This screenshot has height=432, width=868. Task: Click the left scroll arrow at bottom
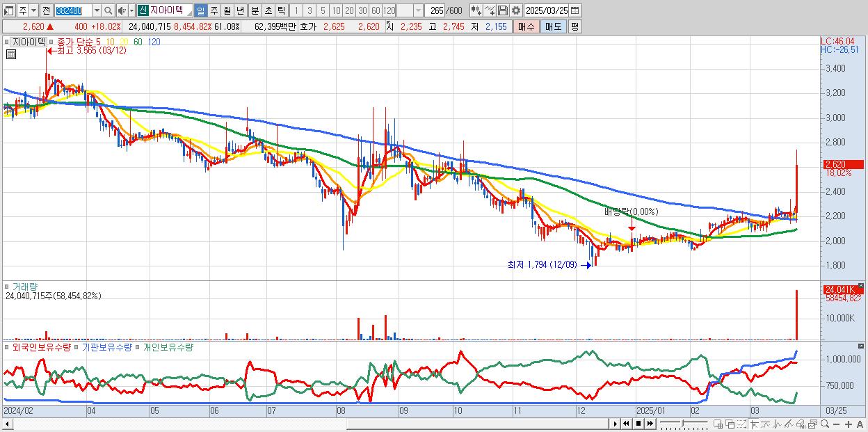point(7,424)
